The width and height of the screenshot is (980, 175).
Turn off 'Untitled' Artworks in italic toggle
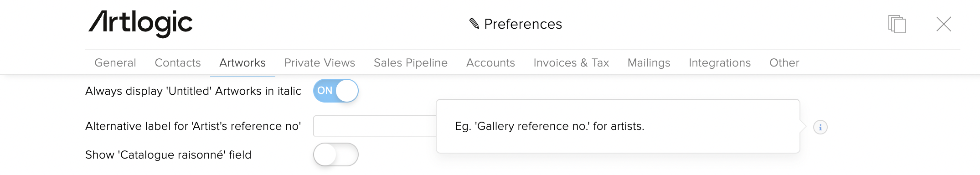pos(336,91)
